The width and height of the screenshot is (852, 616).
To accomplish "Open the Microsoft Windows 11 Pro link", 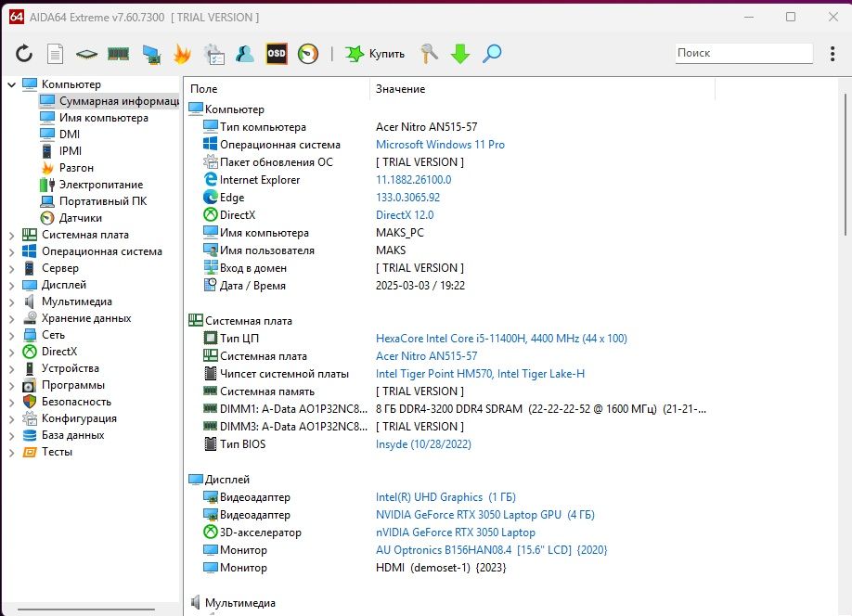I will click(x=440, y=145).
